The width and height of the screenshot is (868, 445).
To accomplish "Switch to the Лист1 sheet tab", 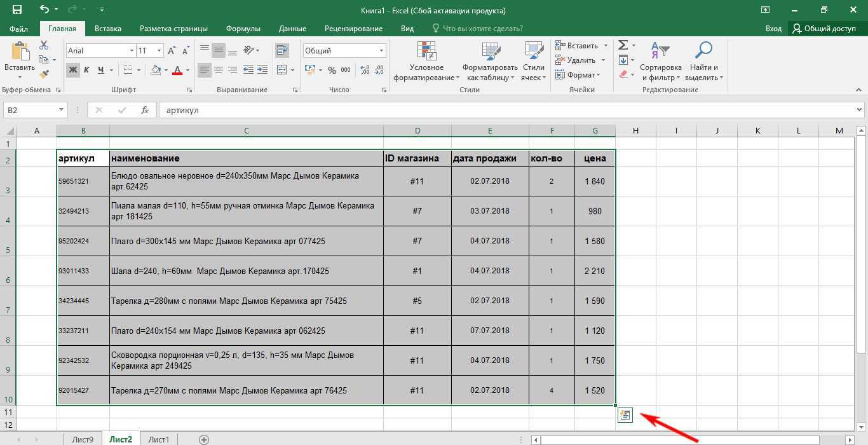I will (x=158, y=439).
